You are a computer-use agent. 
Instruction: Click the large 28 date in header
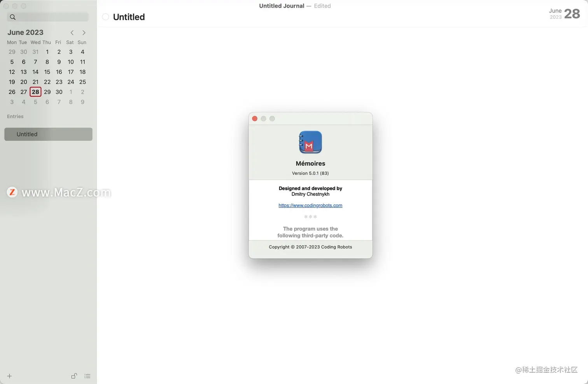tap(572, 14)
